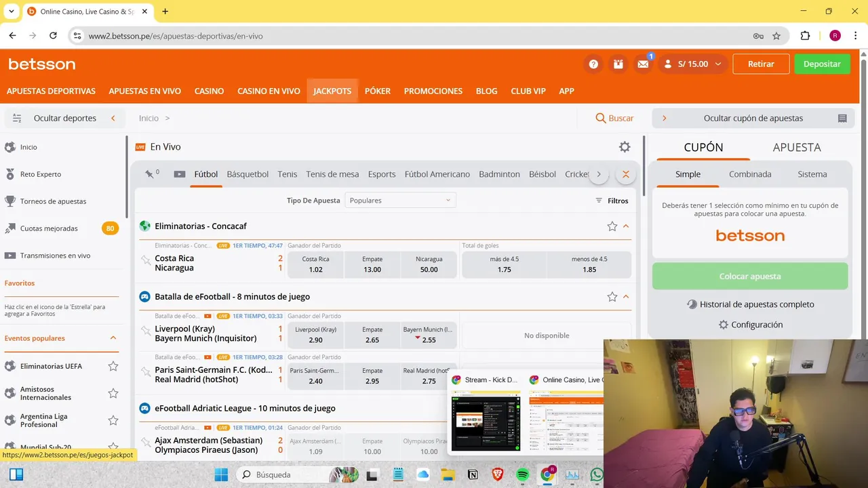Open the Tipo De Apuesta Populares dropdown

pos(400,200)
